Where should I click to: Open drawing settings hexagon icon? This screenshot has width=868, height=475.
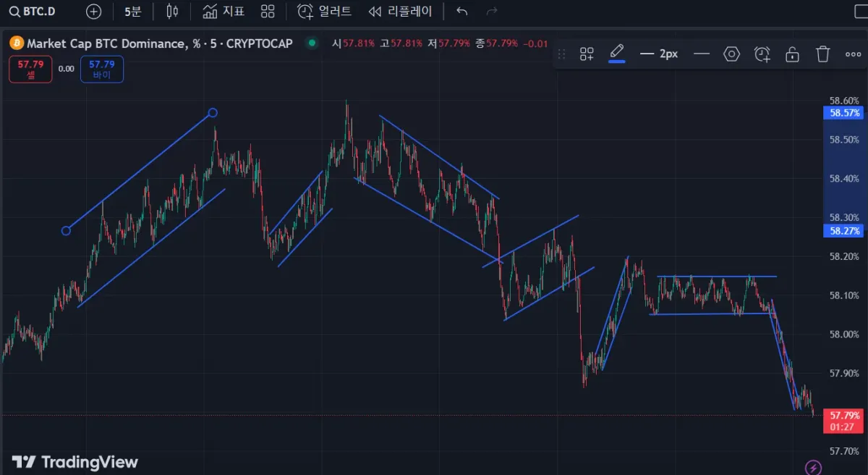732,54
